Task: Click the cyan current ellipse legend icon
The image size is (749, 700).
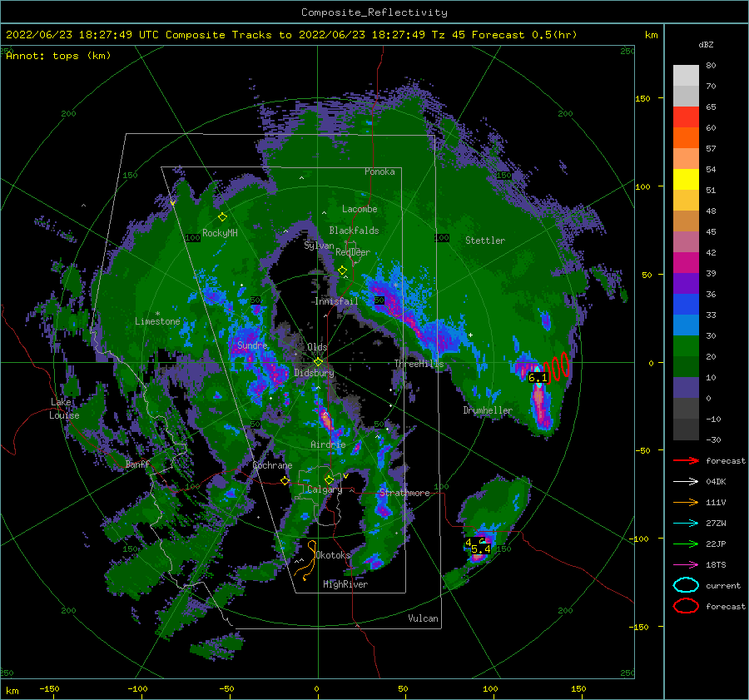Action: pyautogui.click(x=686, y=585)
